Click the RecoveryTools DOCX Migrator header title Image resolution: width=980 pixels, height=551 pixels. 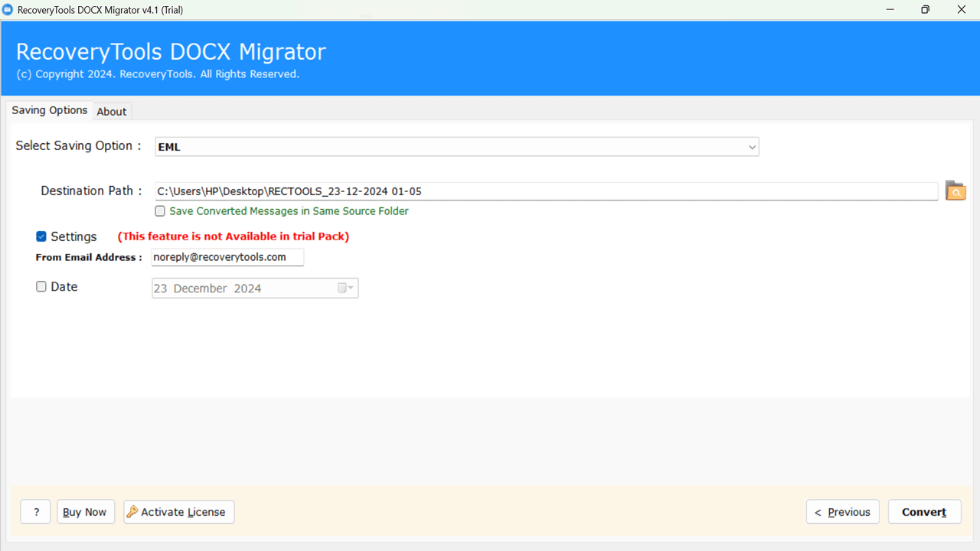[x=171, y=52]
